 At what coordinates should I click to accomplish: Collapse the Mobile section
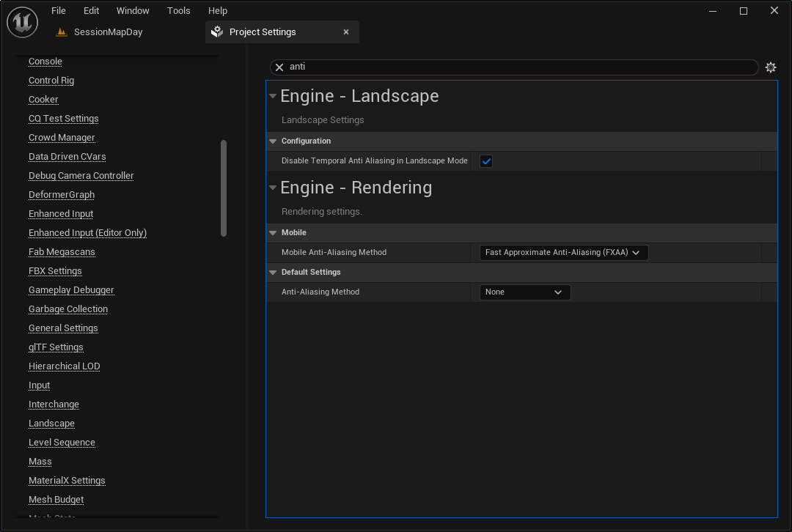tap(273, 232)
